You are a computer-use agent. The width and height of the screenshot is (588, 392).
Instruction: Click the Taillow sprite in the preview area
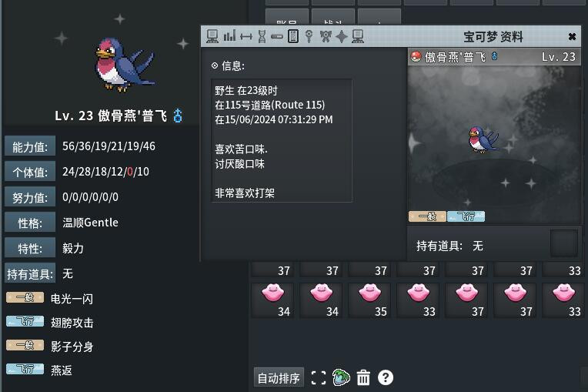coord(483,139)
